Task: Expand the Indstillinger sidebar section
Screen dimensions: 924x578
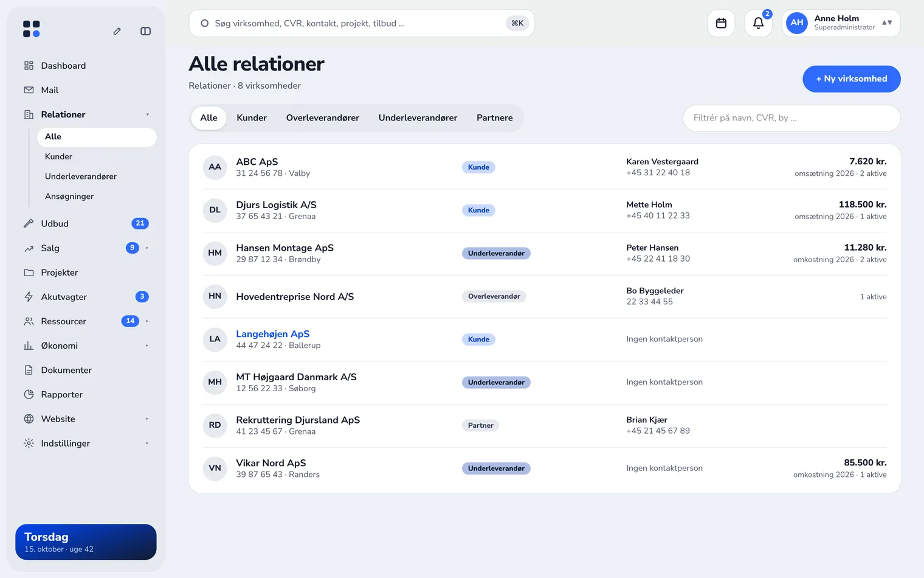Action: (x=147, y=443)
